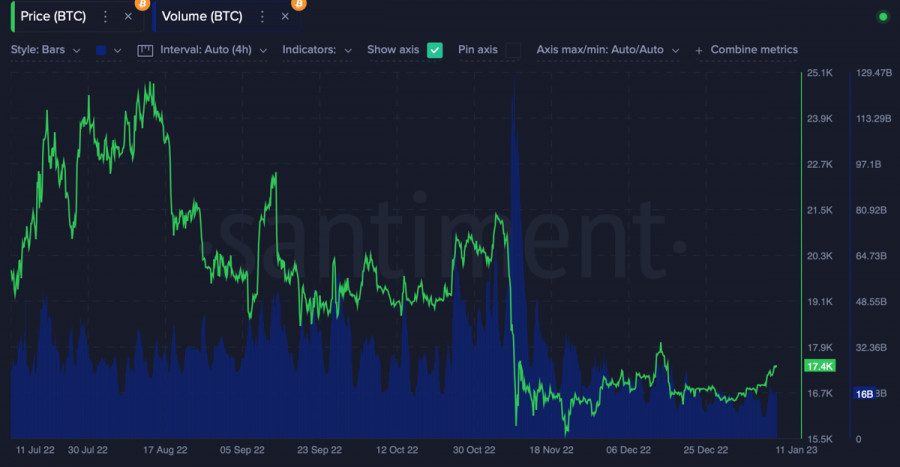Click the 23 Sep 22 date label
900x467 pixels.
319,450
